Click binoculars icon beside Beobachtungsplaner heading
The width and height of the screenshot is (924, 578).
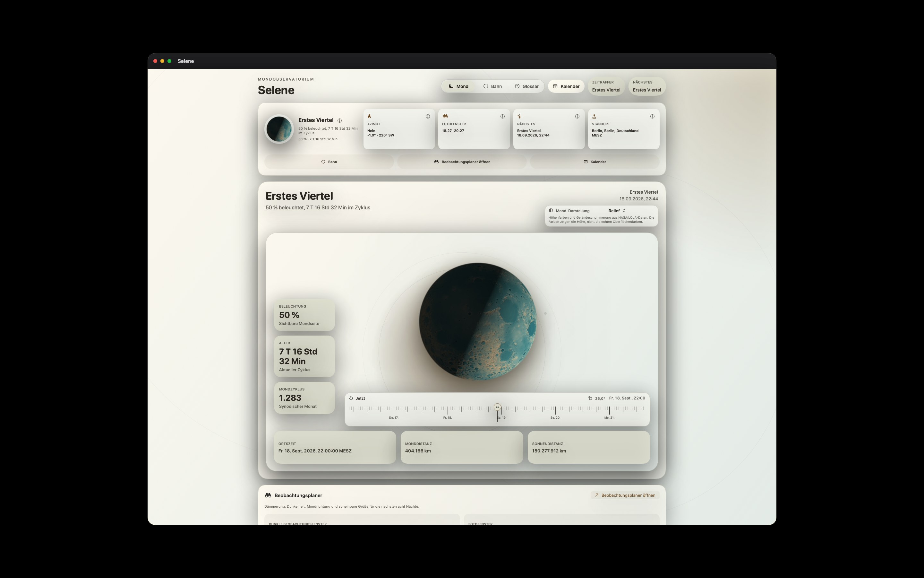click(268, 495)
